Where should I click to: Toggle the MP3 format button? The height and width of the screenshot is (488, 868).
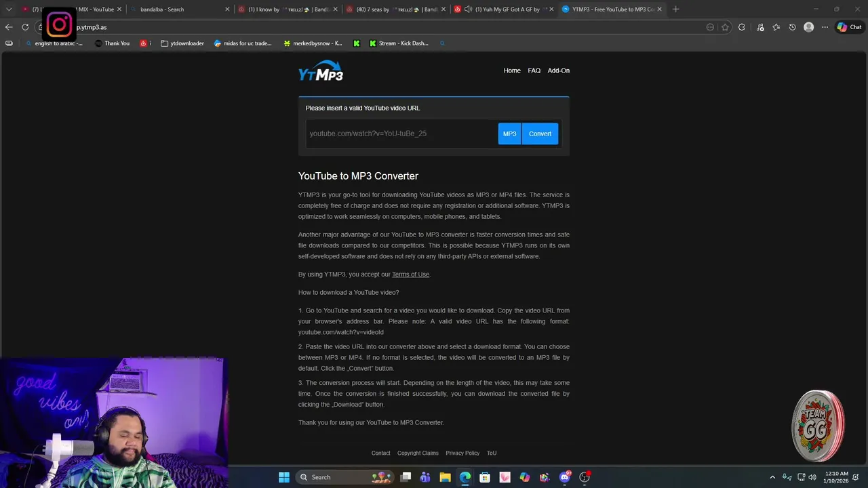[509, 134]
